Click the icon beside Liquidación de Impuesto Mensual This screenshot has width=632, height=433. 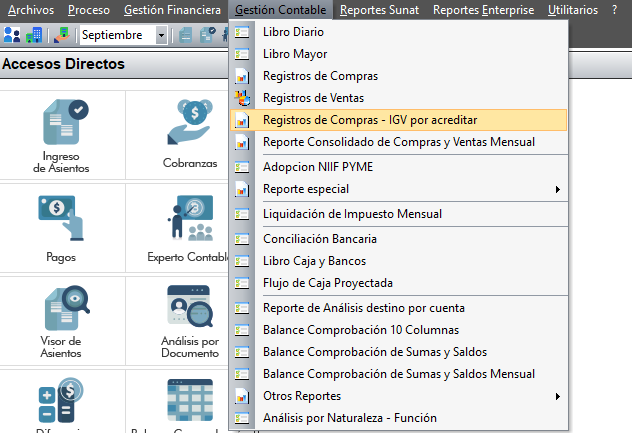click(x=242, y=214)
